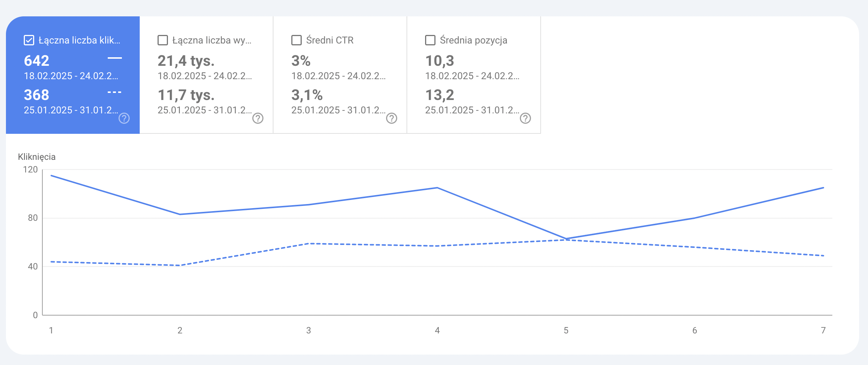
Task: Select the 10,3 average position value
Action: pos(440,61)
